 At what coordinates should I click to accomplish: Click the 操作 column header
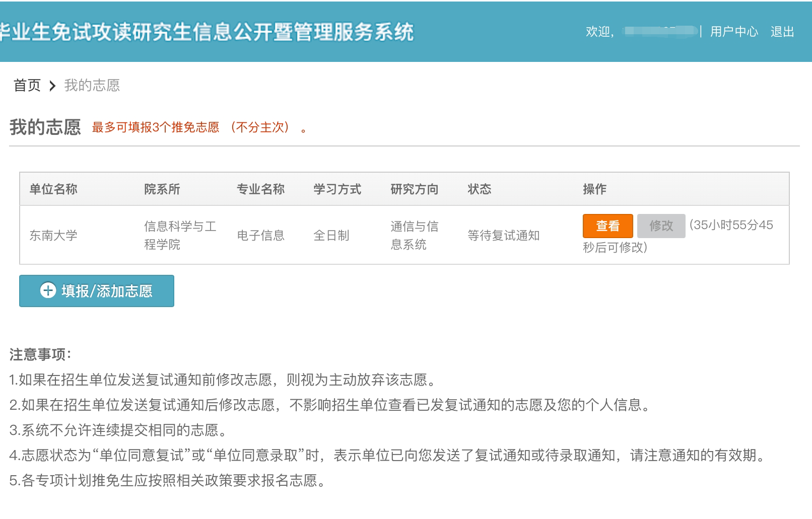click(594, 189)
